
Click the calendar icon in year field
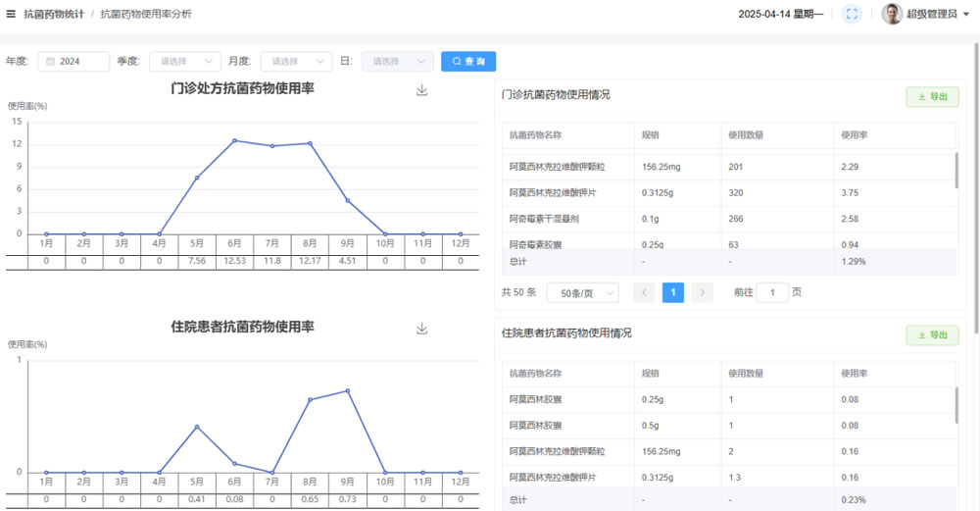click(x=51, y=61)
